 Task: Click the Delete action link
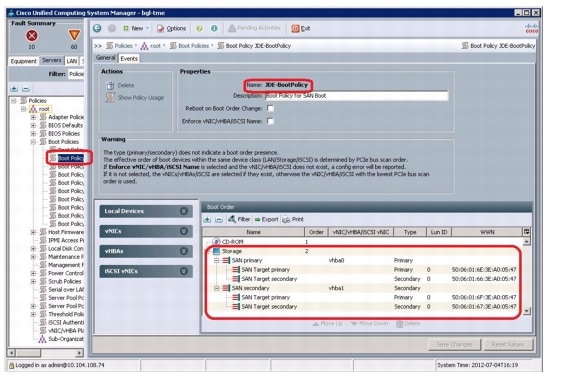tap(120, 86)
